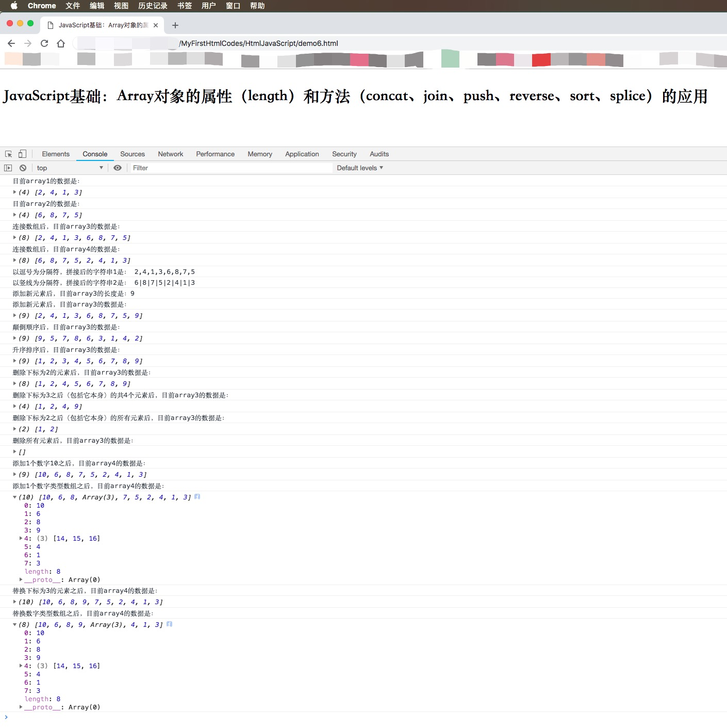Image resolution: width=727 pixels, height=728 pixels.
Task: Open the Memory tab
Action: tap(260, 154)
